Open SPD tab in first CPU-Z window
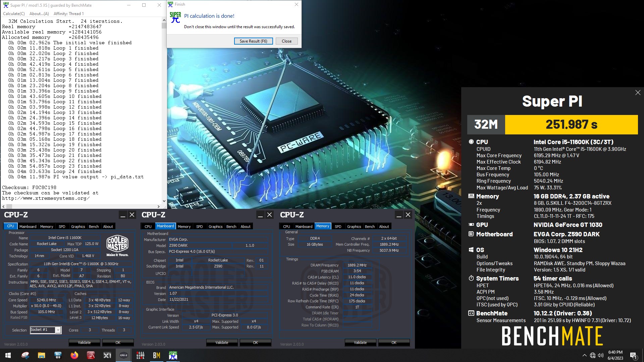 point(62,227)
